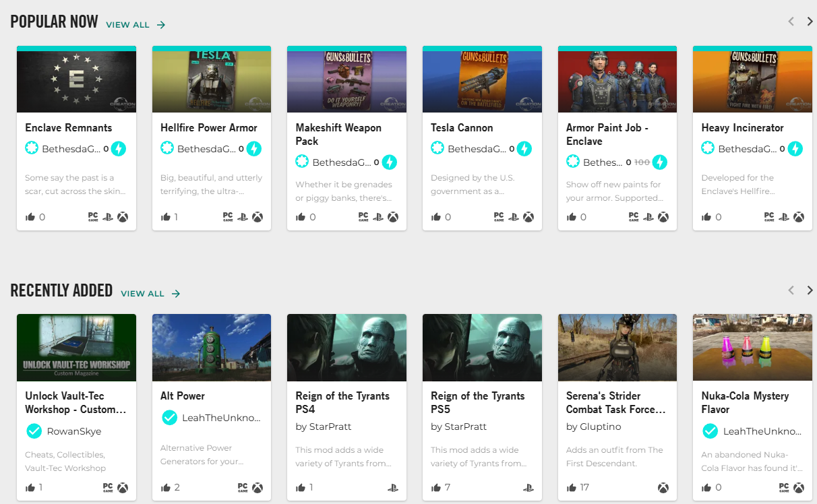Viewport: 817px width, 504px height.
Task: Click description 'Some say the past is a scar'
Action: point(75,185)
